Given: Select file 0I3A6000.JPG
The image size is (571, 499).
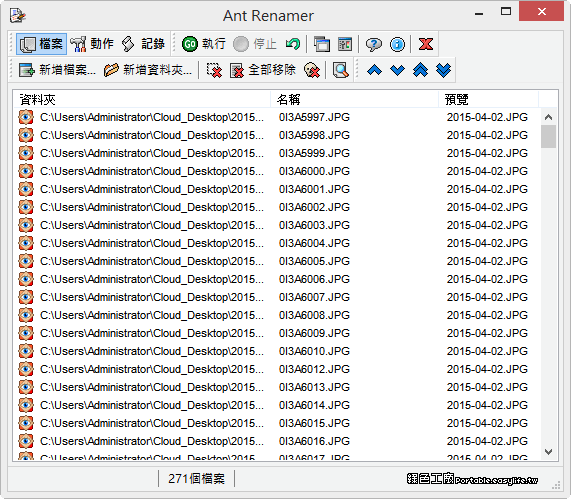Looking at the screenshot, I should click(x=314, y=171).
